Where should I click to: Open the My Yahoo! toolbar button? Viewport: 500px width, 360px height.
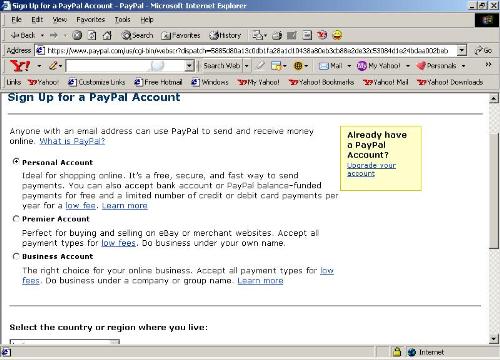coord(379,66)
